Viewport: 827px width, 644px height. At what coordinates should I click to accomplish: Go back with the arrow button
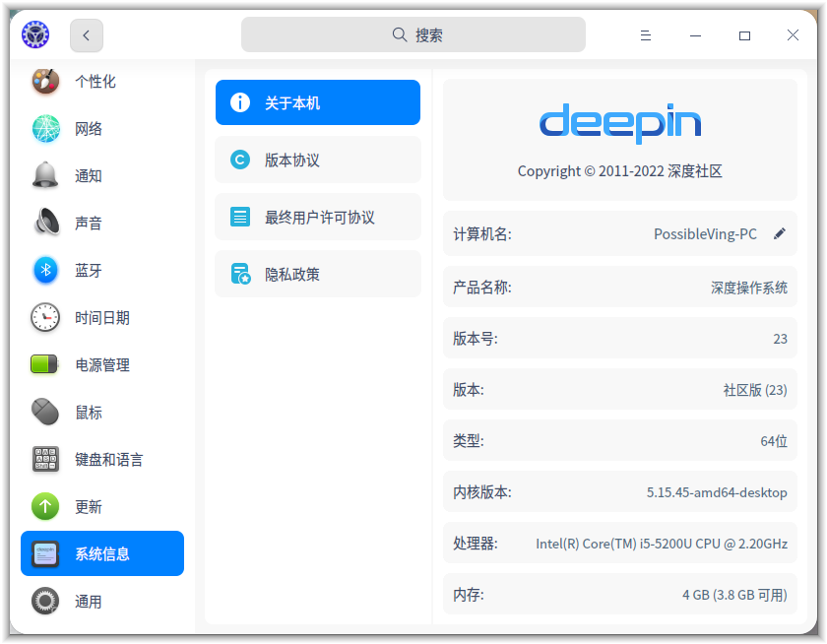pyautogui.click(x=87, y=35)
